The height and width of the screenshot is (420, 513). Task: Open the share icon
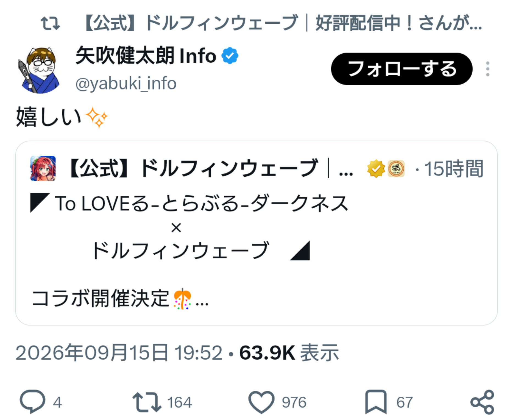click(x=482, y=402)
